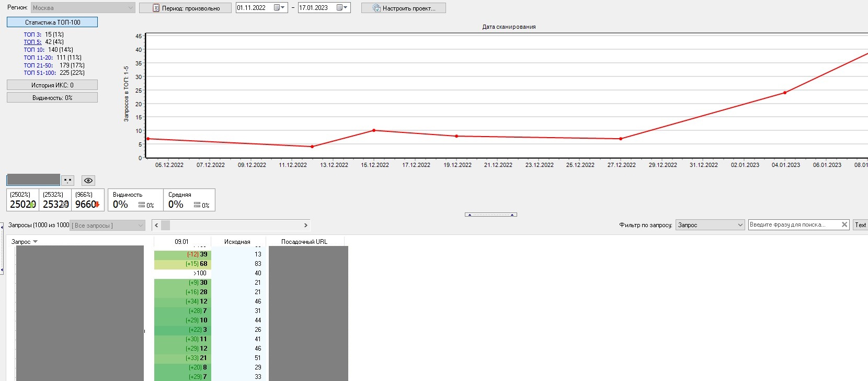The image size is (868, 381).
Task: Expand the 'Все запросы' group dropdown
Action: click(108, 225)
